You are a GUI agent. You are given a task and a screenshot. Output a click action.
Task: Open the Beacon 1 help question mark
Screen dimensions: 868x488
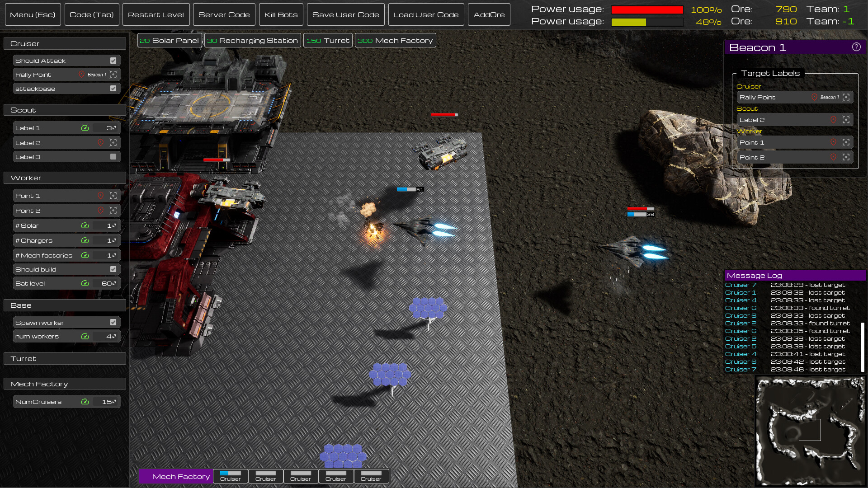point(856,47)
